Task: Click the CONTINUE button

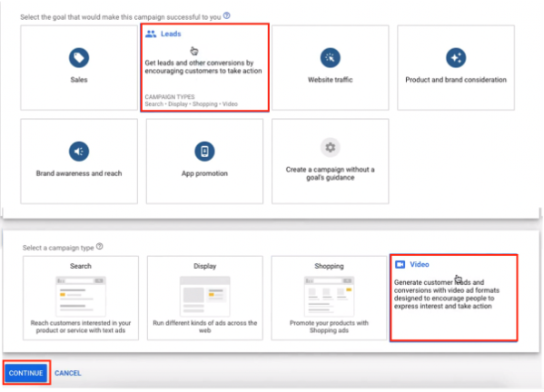Action: click(26, 373)
